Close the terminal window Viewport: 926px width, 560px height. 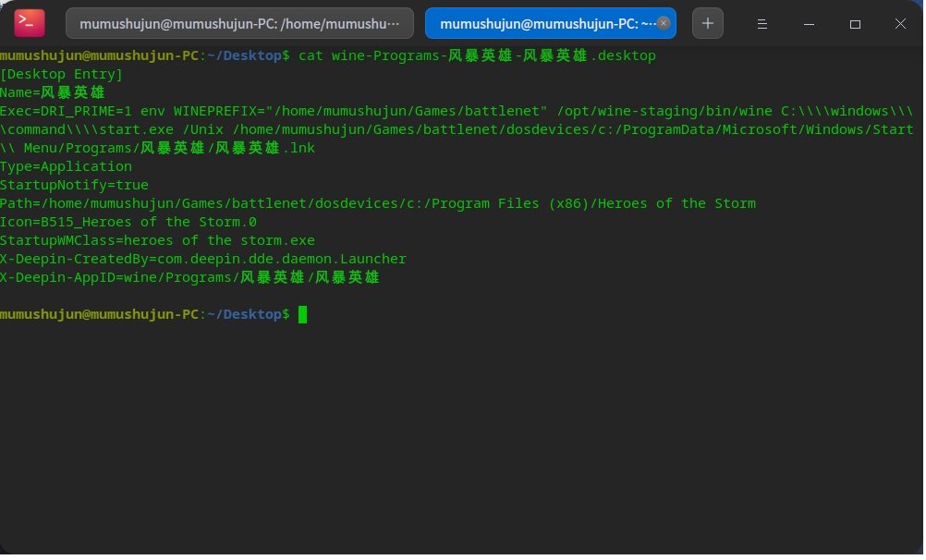[900, 24]
